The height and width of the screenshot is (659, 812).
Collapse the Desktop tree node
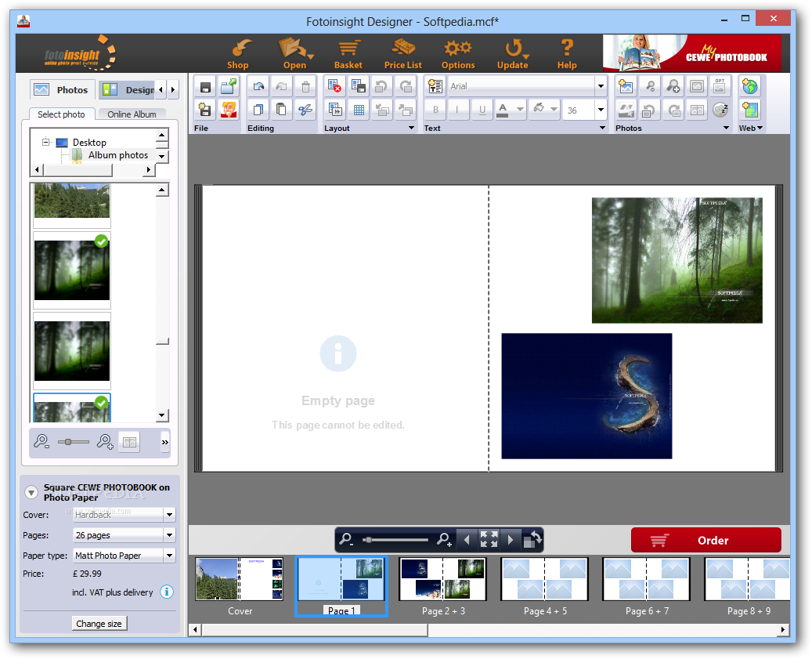pos(45,141)
